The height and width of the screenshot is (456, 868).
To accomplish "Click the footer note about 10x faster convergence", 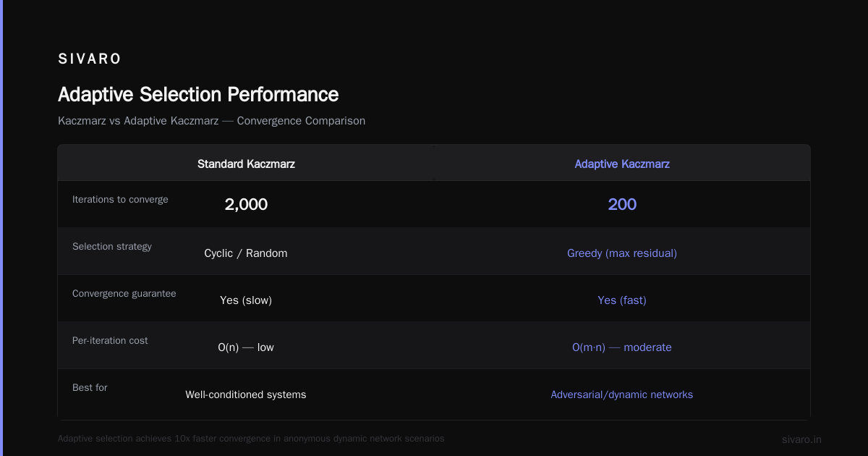I will click(251, 439).
